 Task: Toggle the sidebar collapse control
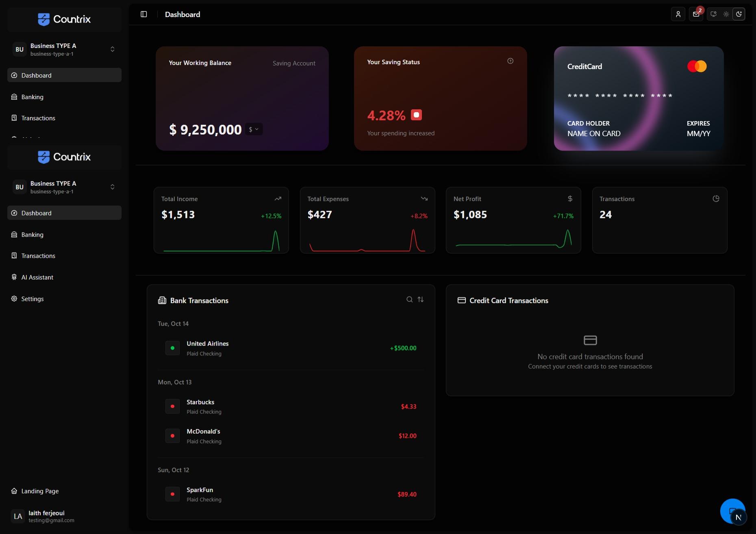(143, 14)
